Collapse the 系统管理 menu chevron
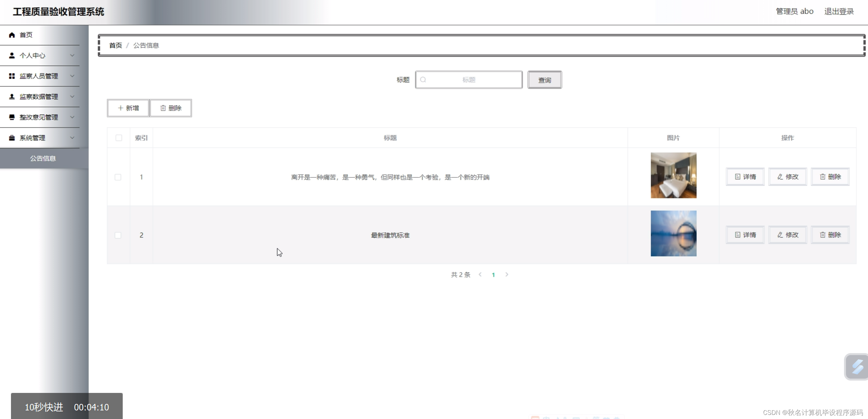 72,138
